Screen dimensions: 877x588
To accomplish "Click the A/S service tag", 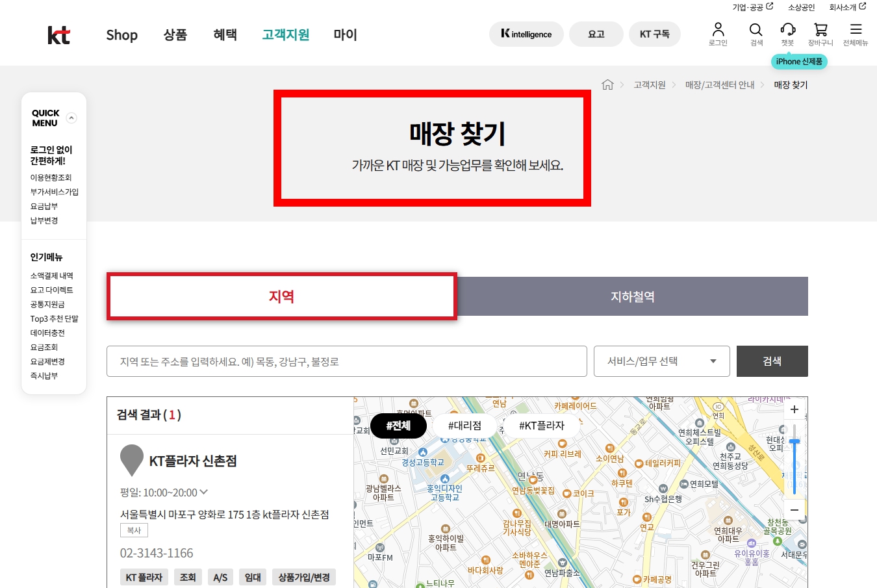I will click(220, 577).
